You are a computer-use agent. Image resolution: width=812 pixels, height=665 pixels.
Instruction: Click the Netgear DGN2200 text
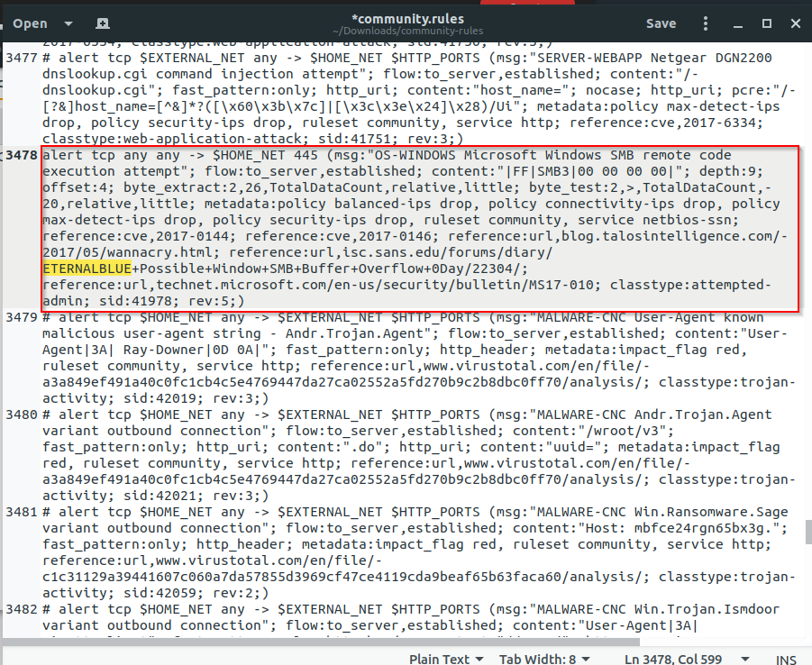[711, 58]
